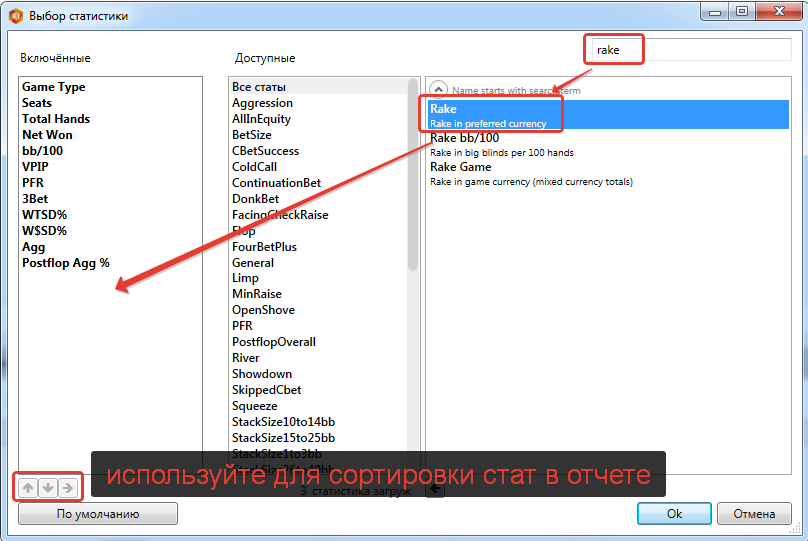The width and height of the screenshot is (808, 541).
Task: Click the categories list scrollbar
Action: coord(412,180)
